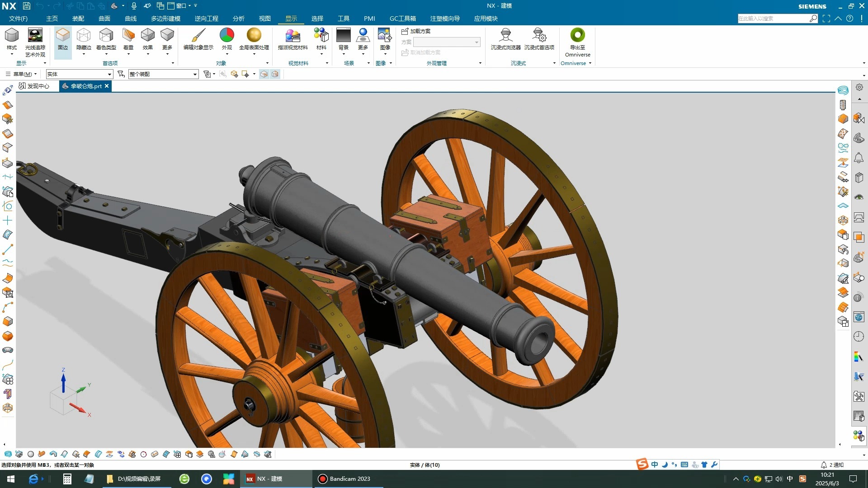Switch to the 主页 ribbon tab
Viewport: 868px width, 488px height.
52,19
